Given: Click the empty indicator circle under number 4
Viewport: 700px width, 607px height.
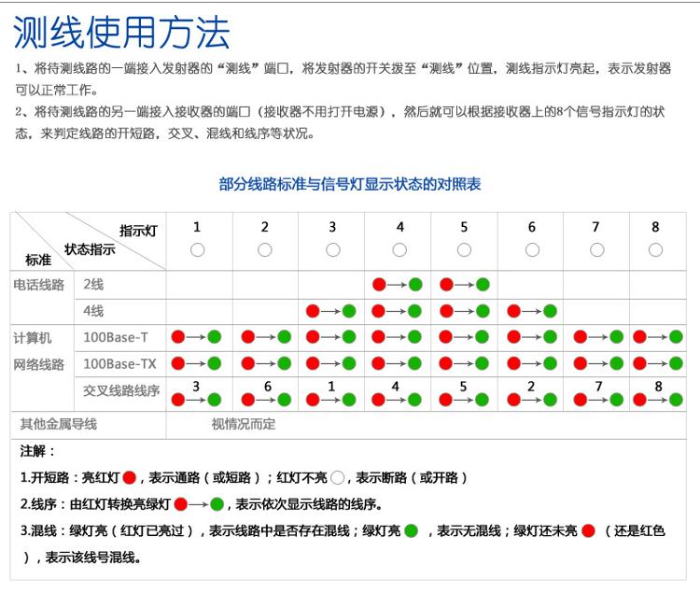Looking at the screenshot, I should (399, 249).
